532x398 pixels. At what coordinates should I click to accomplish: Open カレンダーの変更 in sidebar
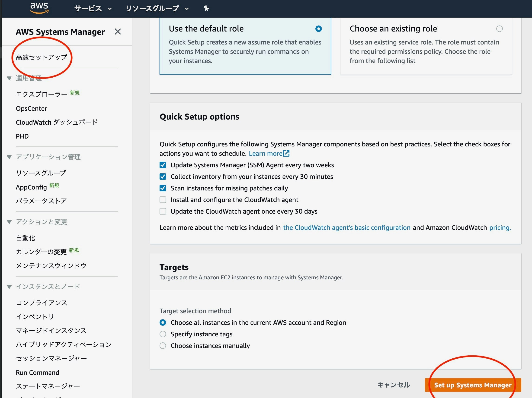(x=41, y=252)
